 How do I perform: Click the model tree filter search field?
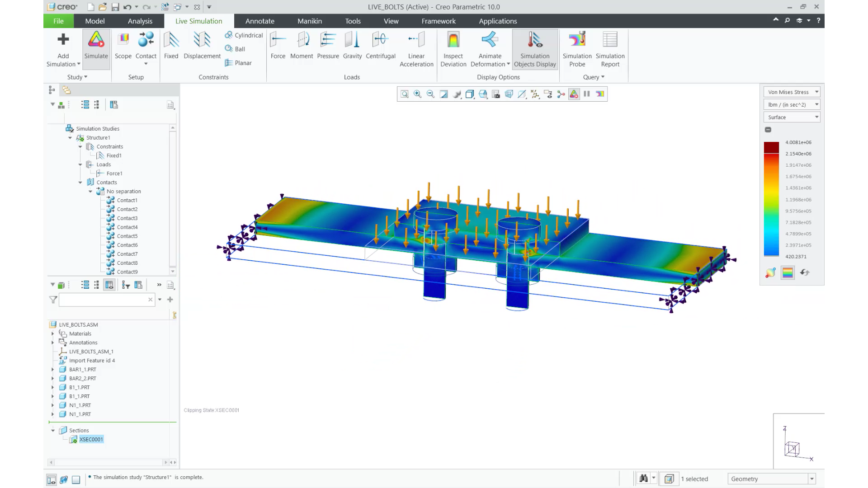[107, 300]
